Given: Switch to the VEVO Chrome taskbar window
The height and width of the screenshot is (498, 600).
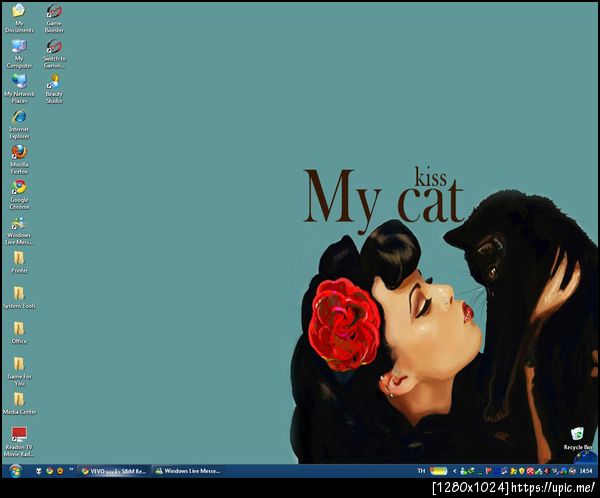Looking at the screenshot, I should 114,471.
